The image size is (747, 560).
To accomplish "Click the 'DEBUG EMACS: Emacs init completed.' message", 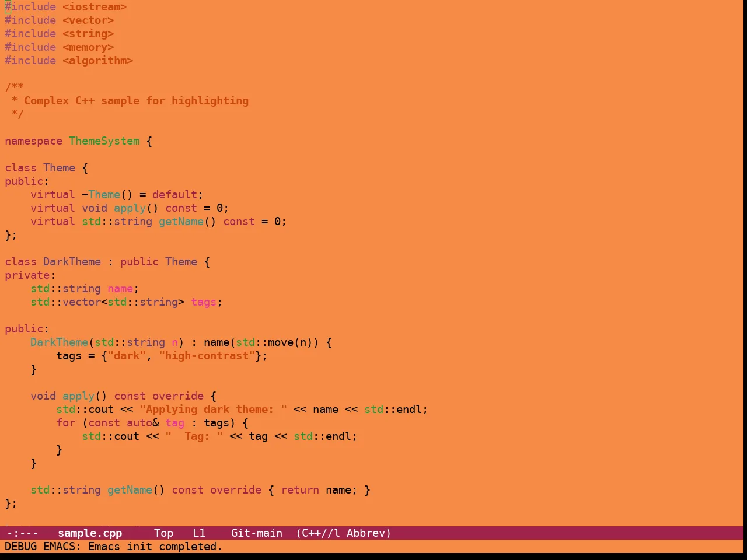I will 114,546.
